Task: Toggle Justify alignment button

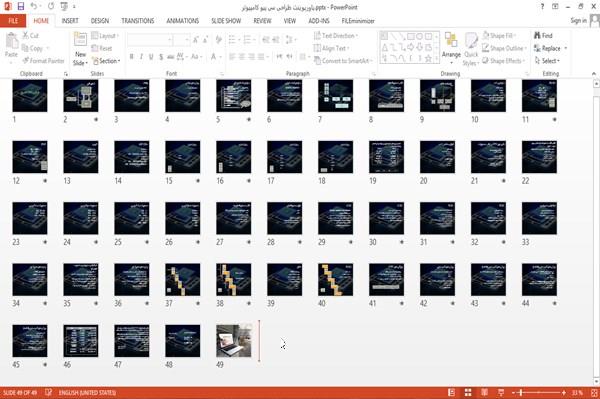Action: tap(261, 57)
